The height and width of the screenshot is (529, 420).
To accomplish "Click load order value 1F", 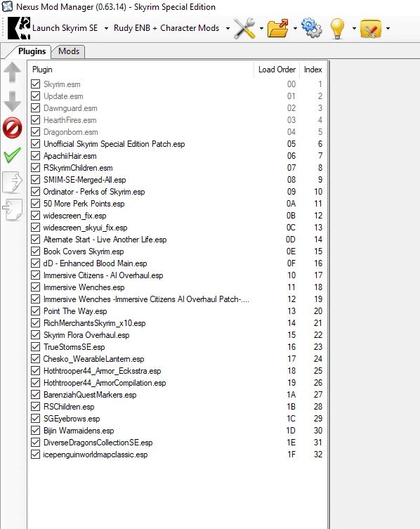I will click(x=291, y=455).
